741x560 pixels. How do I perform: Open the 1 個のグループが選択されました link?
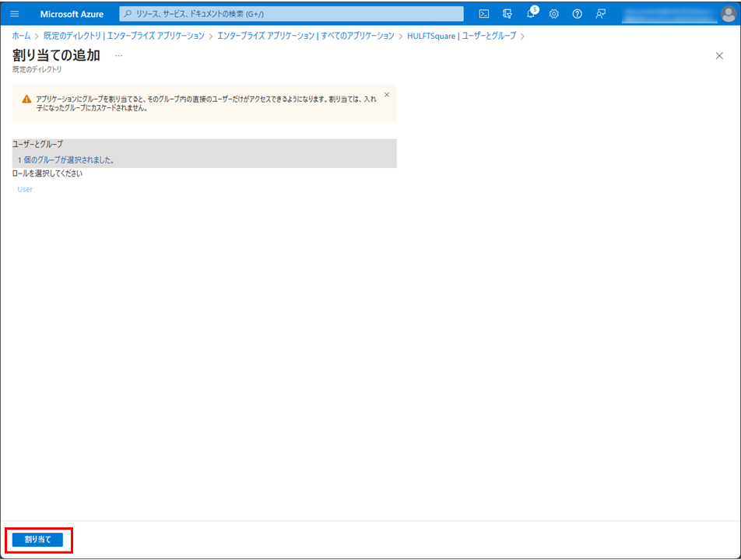66,159
